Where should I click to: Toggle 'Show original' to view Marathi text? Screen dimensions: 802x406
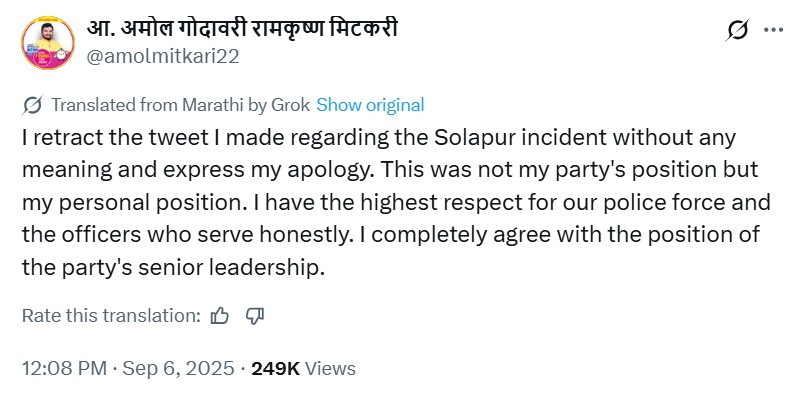370,105
